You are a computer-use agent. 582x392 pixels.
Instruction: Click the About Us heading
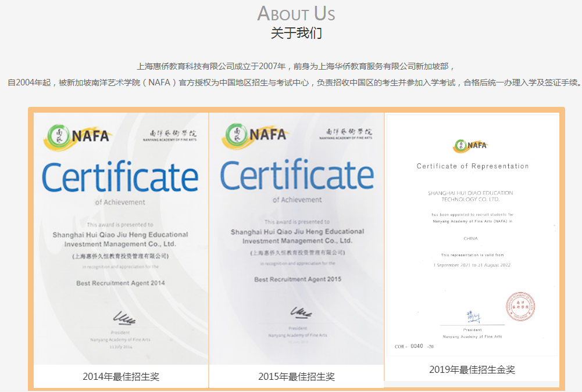[296, 14]
